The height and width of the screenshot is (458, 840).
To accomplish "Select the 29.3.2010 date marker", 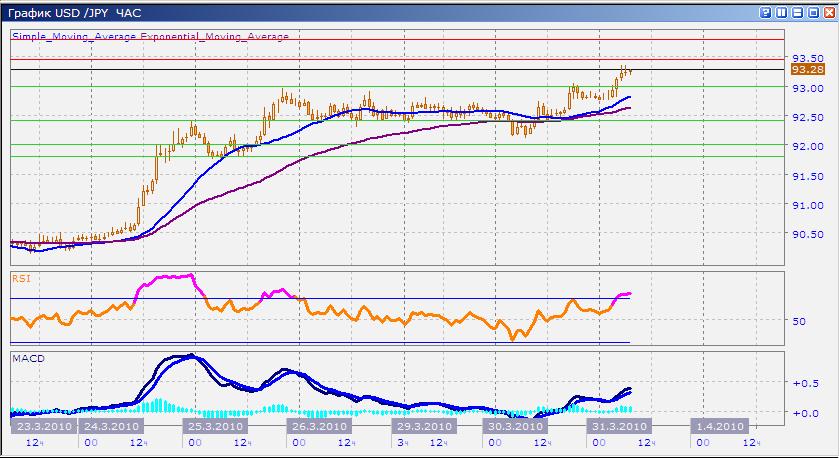I will (x=418, y=426).
